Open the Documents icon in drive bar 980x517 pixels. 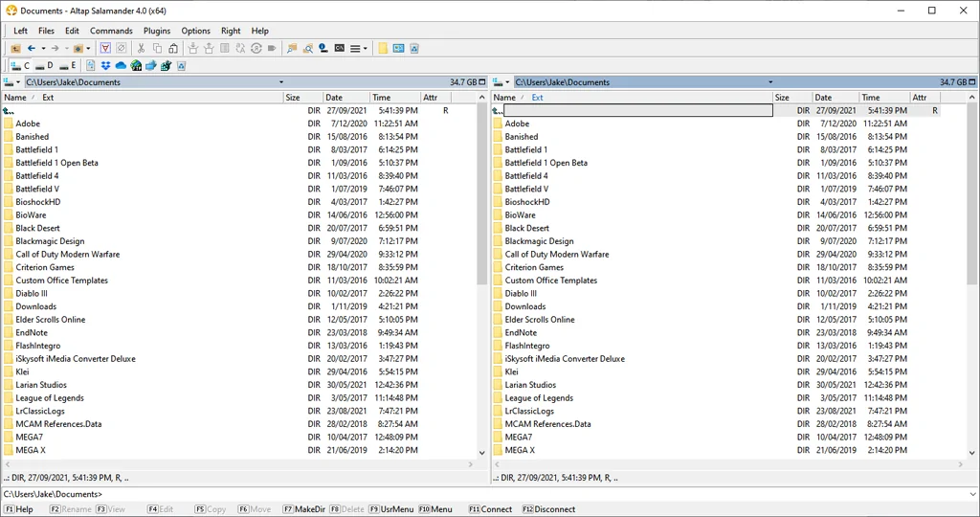pos(91,66)
